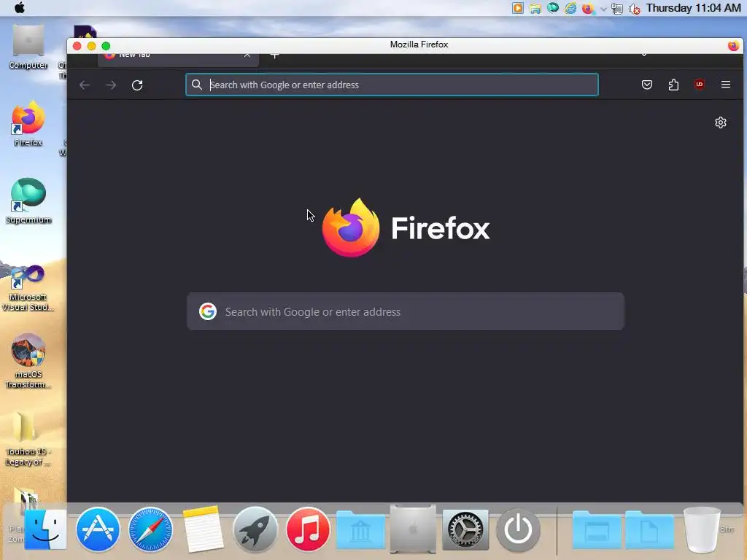This screenshot has width=747, height=560.
Task: Click Supermium icon in menu bar tray
Action: (x=553, y=7)
